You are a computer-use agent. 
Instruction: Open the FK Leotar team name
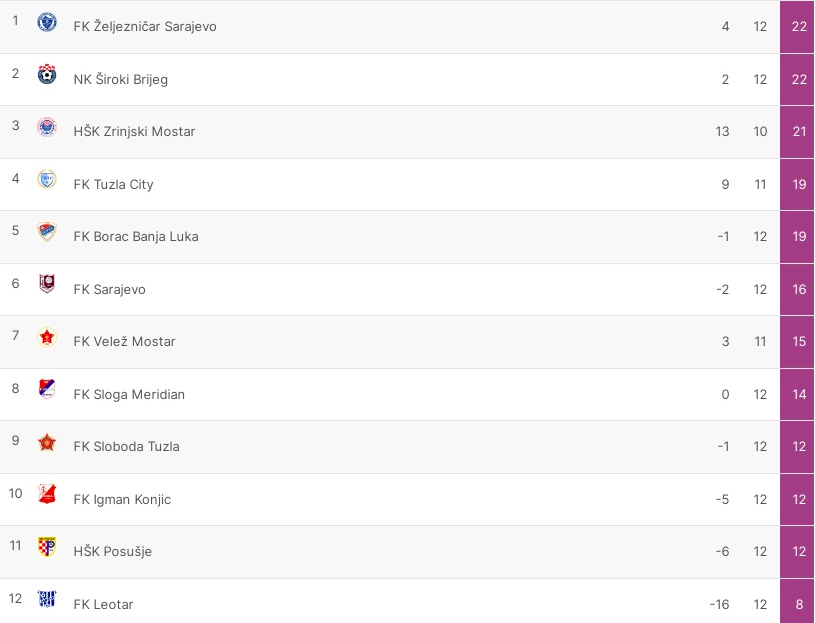pyautogui.click(x=103, y=604)
